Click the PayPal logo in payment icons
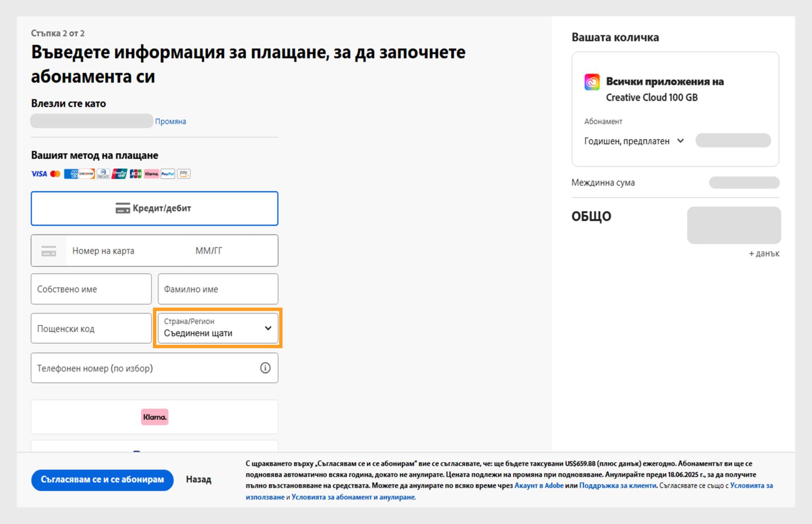812x524 pixels. tap(167, 174)
